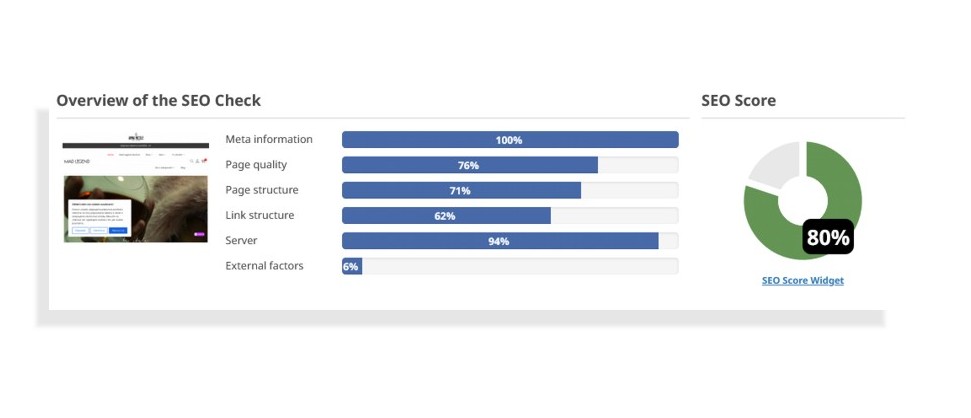The image size is (971, 418).
Task: Click the search magnifier icon in the website preview
Action: [x=191, y=161]
